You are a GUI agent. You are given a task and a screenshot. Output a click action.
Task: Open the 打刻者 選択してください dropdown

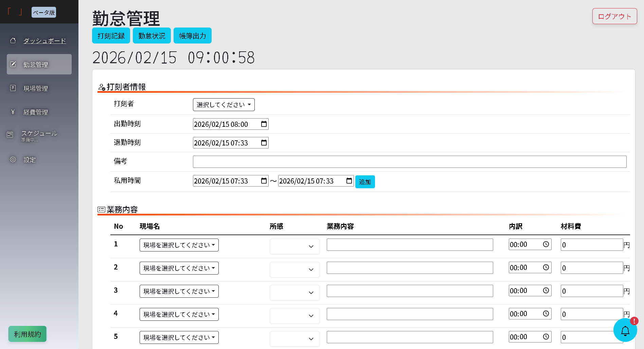[223, 105]
